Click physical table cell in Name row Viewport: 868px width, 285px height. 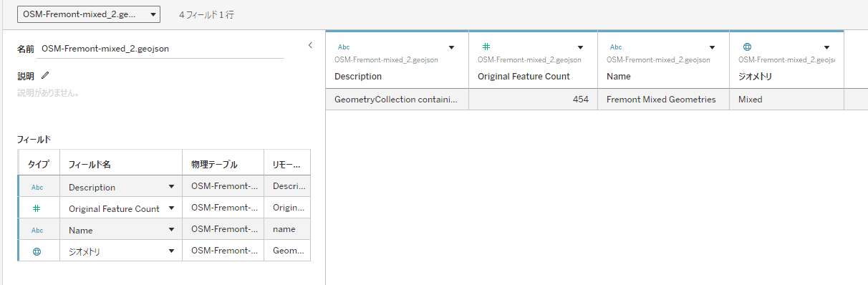(223, 230)
